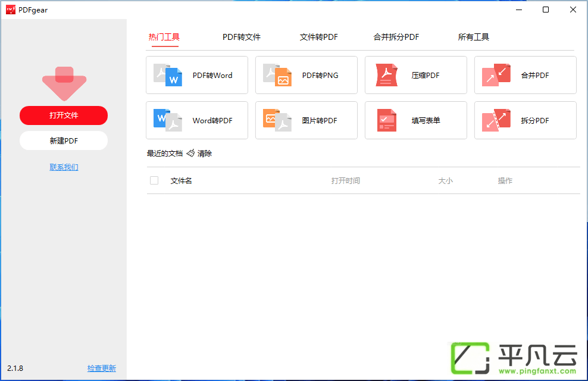Viewport: 588px width, 381px height.
Task: Click the 检查更新 link
Action: [x=102, y=368]
